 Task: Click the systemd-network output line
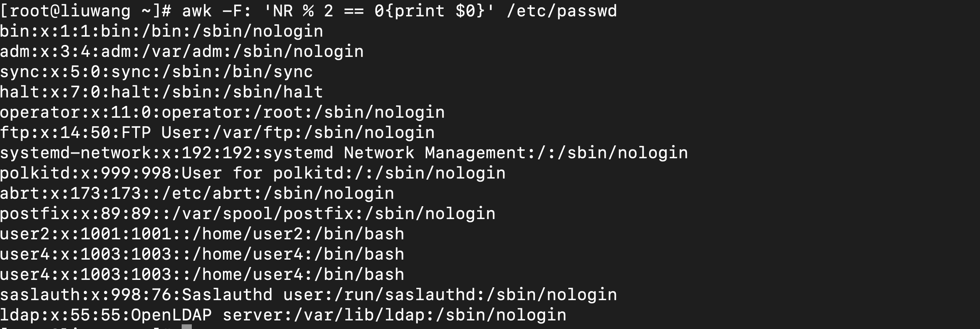(344, 153)
